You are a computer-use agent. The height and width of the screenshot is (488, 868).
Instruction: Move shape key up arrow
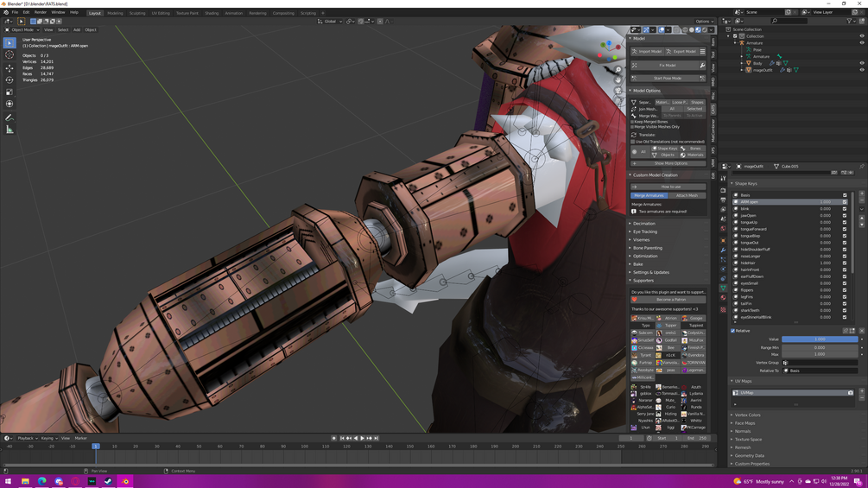(x=861, y=218)
